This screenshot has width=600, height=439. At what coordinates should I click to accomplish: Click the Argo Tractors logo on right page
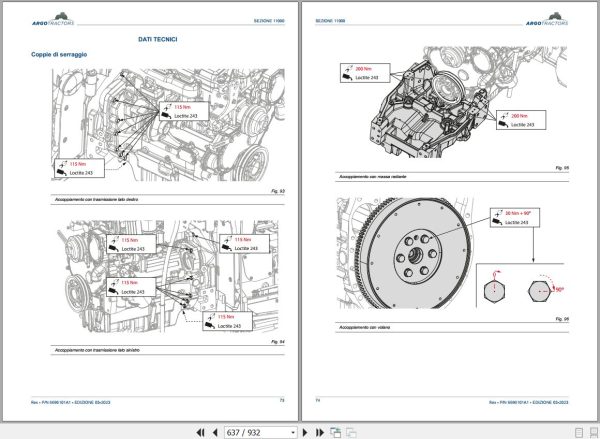tap(547, 20)
